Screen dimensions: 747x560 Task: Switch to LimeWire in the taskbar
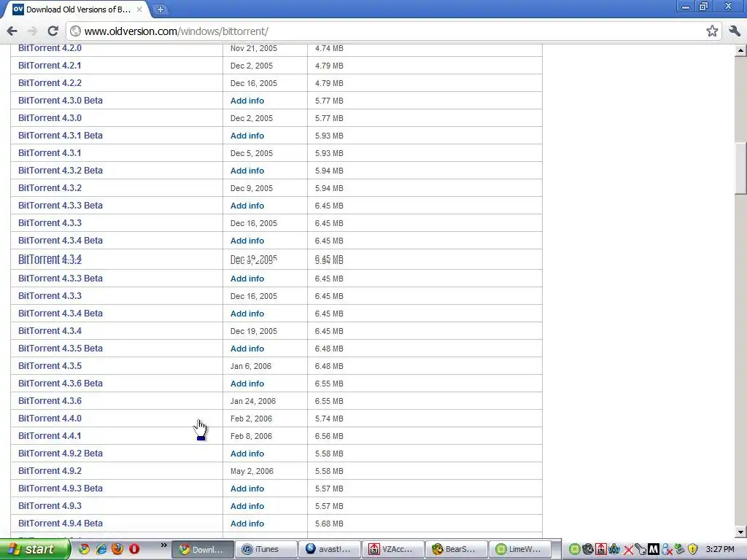point(519,549)
